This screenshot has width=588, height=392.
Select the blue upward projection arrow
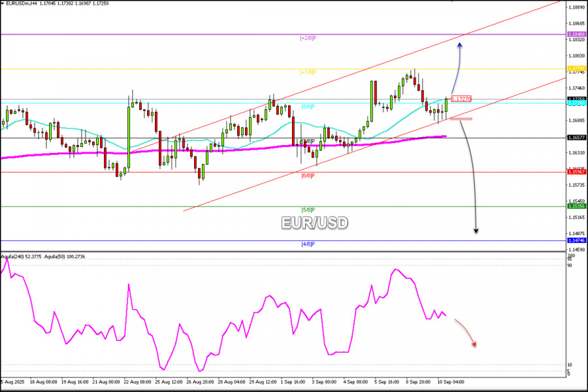pos(456,68)
